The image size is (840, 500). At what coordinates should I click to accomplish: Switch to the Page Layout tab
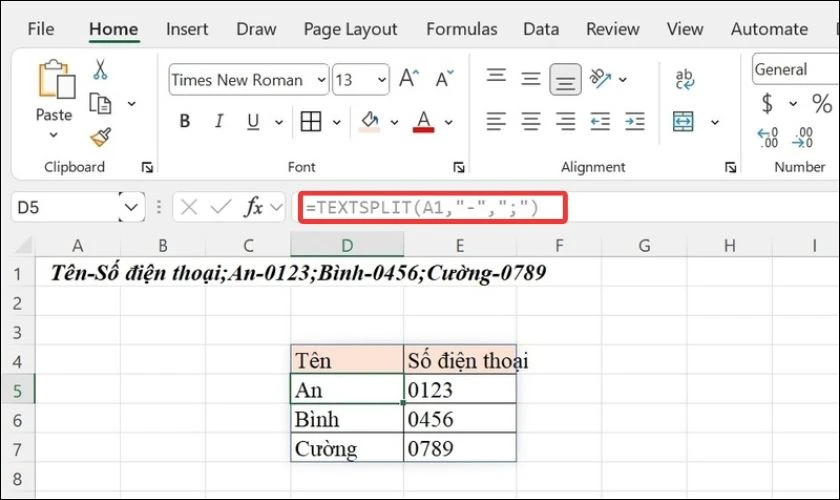pyautogui.click(x=350, y=29)
